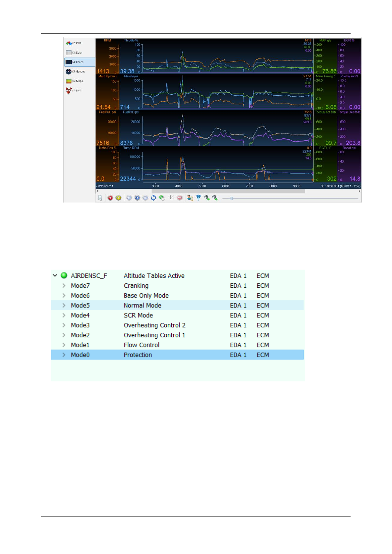Expand the Mode3 row
The width and height of the screenshot is (392, 554).
(x=64, y=325)
